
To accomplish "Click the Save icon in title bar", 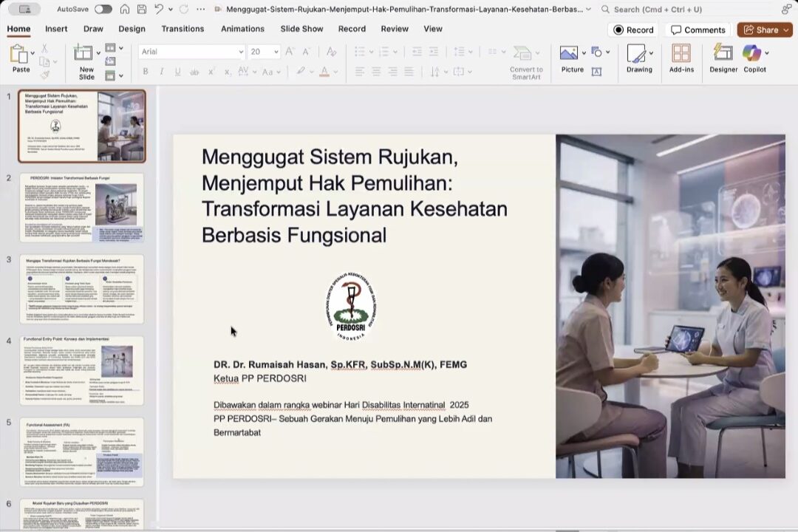I will point(141,9).
